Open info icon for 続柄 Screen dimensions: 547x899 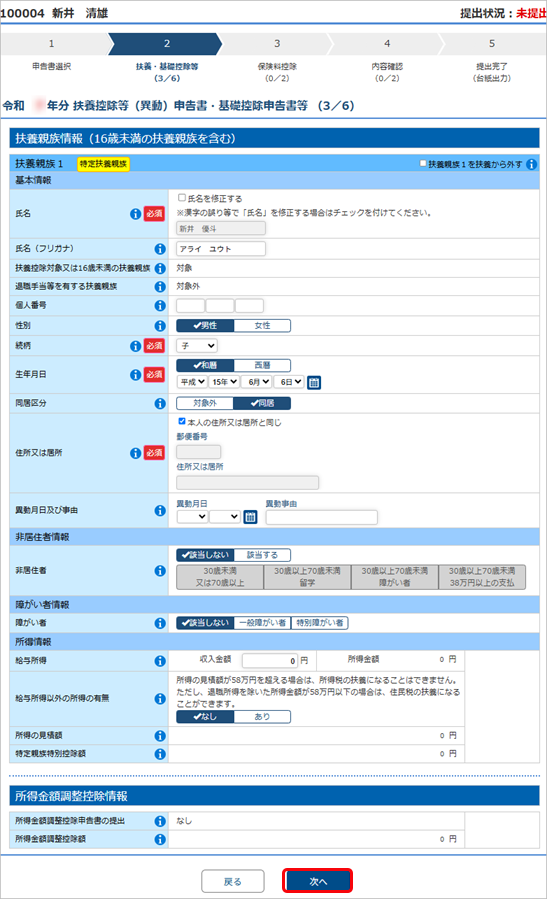[x=135, y=346]
